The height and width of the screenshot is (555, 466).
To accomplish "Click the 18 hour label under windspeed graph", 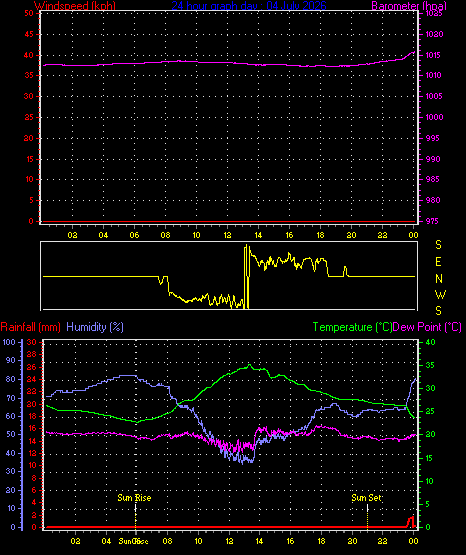I will (320, 235).
